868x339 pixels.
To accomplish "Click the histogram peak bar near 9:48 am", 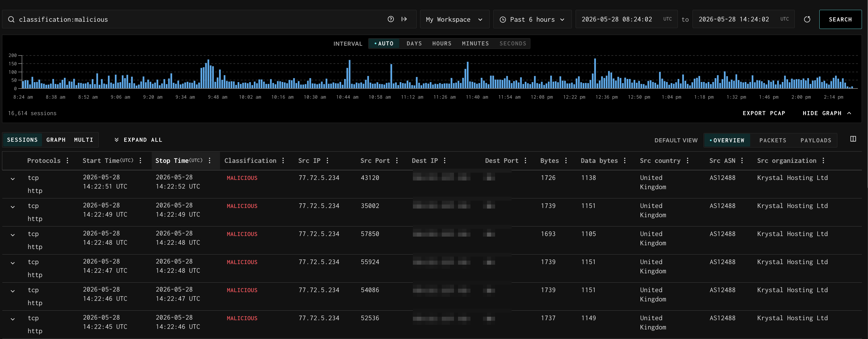I will [208, 74].
